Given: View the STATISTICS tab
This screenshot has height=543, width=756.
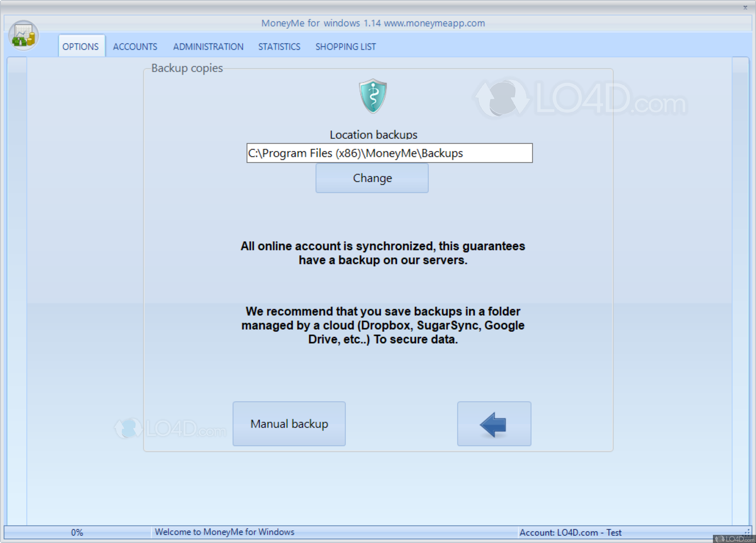Looking at the screenshot, I should (279, 46).
